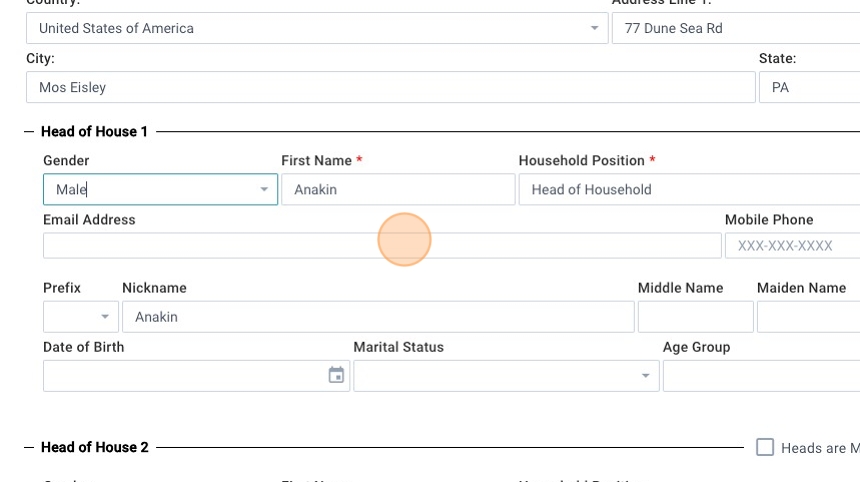Click the Head of House 2 heading
The height and width of the screenshot is (482, 860).
(x=94, y=447)
